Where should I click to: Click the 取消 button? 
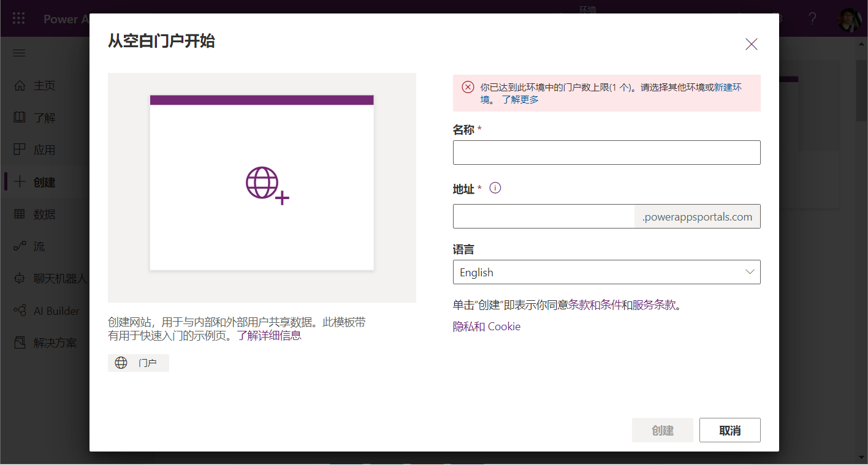[730, 430]
